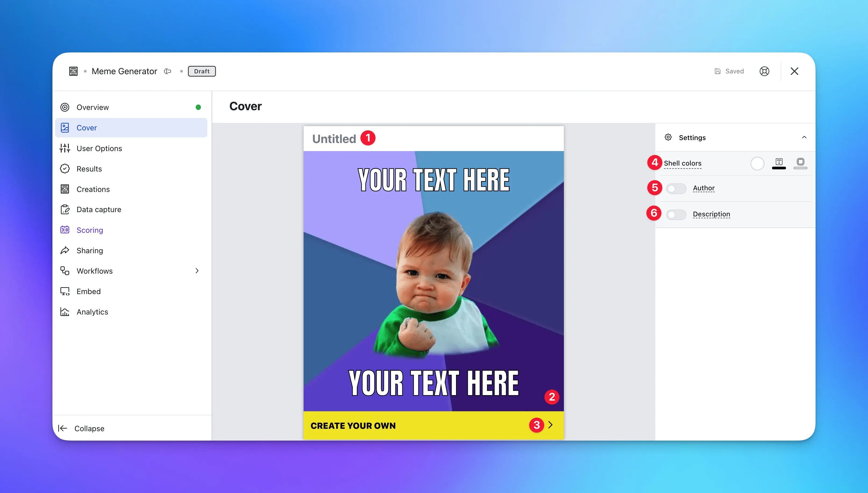The height and width of the screenshot is (493, 868).
Task: Click the Embed monitor code icon
Action: pyautogui.click(x=65, y=291)
